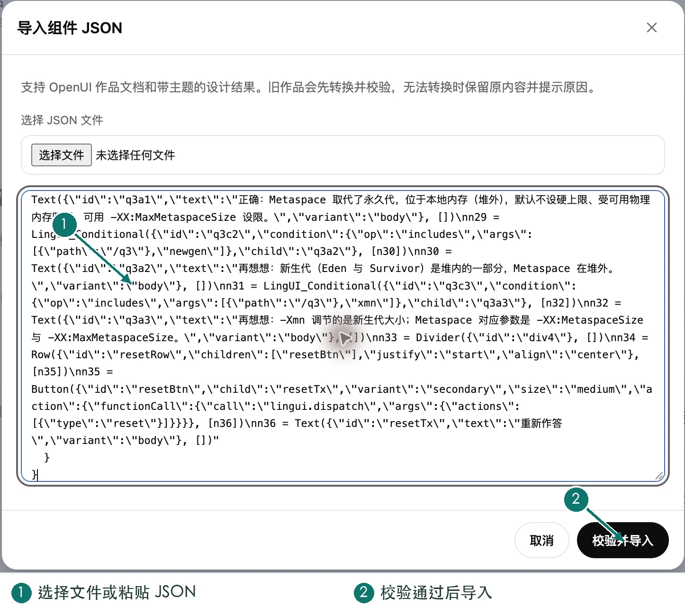
Task: Click the 选择文件 file chooser button
Action: tap(62, 155)
